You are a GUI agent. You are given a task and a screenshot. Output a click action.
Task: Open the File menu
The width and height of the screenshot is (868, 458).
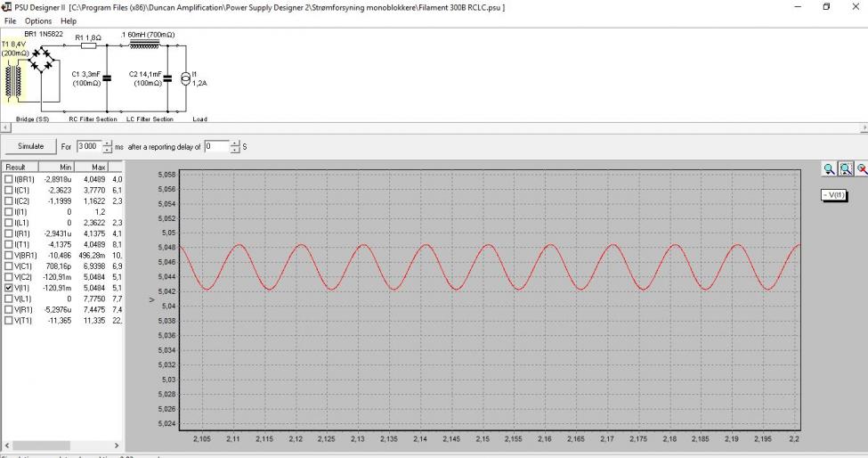10,21
